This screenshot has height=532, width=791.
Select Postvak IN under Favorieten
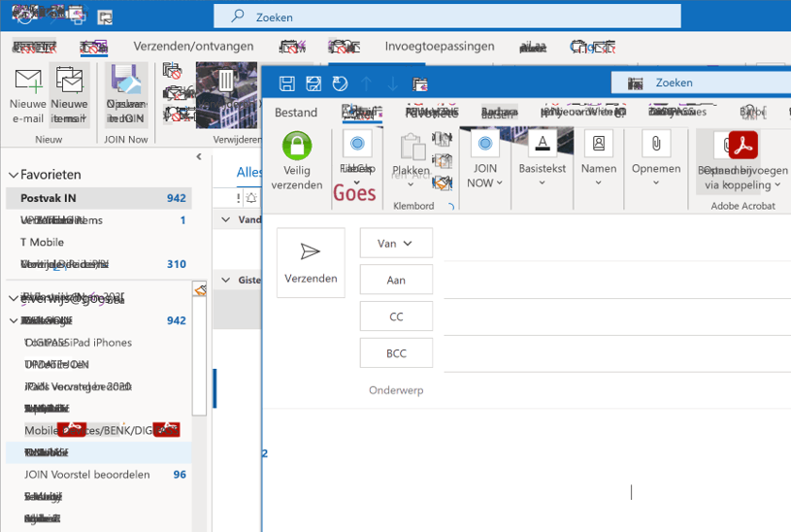click(x=99, y=198)
